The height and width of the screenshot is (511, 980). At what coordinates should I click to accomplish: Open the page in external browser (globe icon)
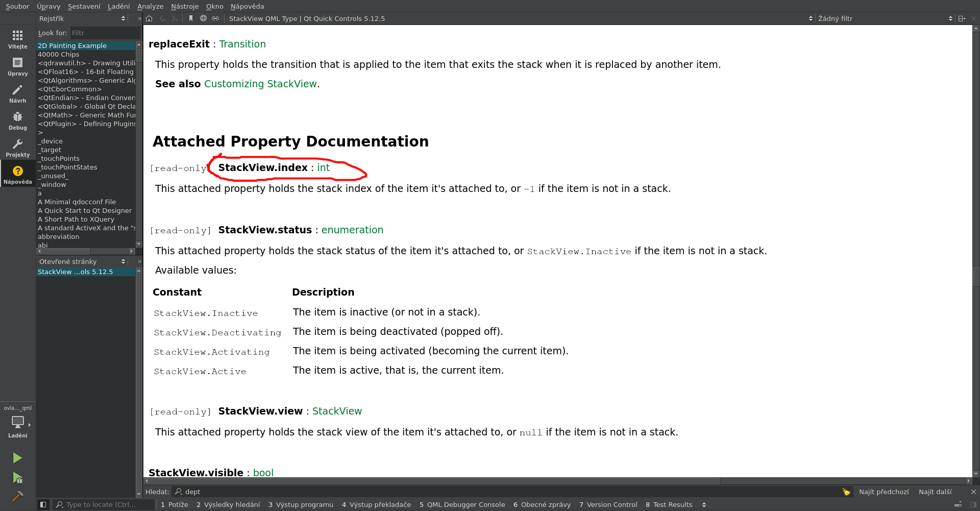point(203,18)
